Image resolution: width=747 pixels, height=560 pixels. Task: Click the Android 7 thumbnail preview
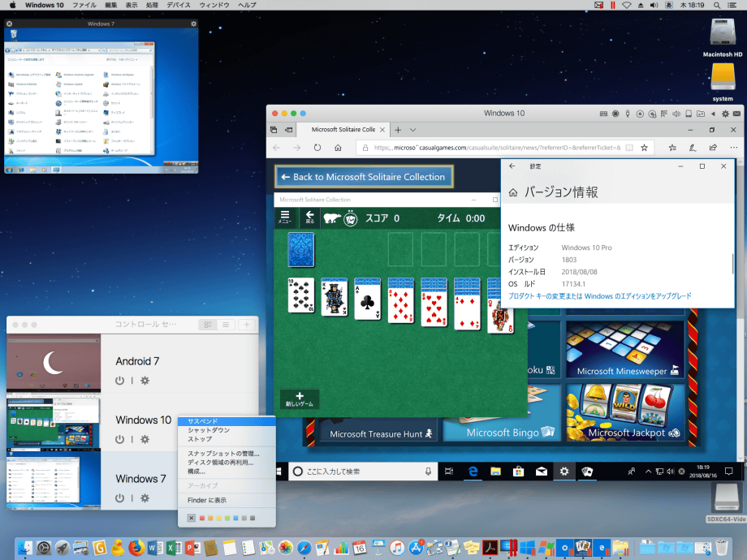54,363
